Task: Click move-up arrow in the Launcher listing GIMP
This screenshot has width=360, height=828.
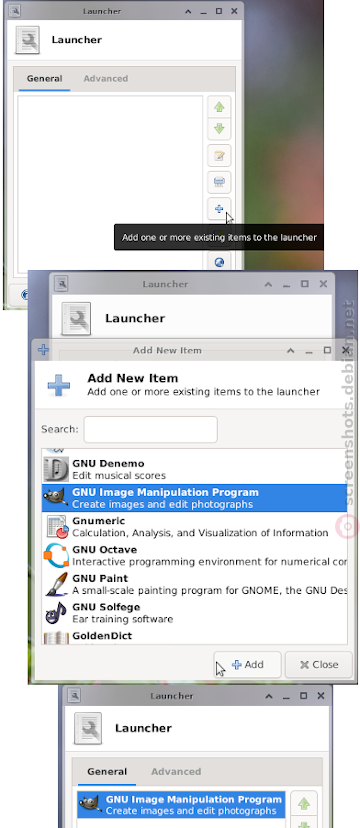Action: pyautogui.click(x=304, y=803)
